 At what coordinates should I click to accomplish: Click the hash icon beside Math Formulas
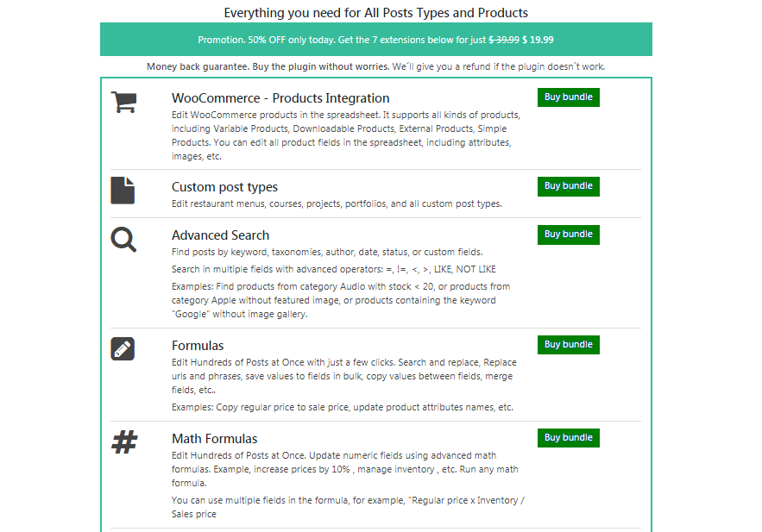click(124, 442)
